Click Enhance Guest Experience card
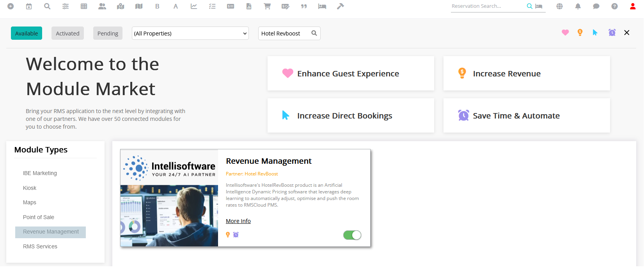The width and height of the screenshot is (644, 269). pyautogui.click(x=351, y=73)
